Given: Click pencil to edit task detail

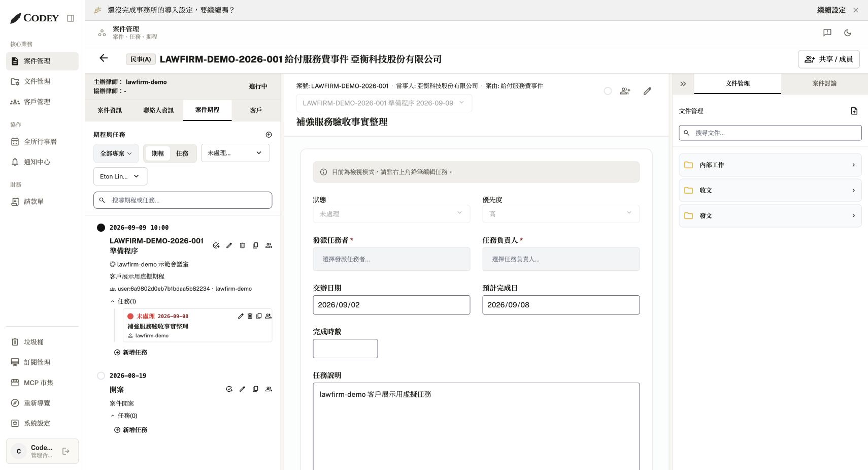Looking at the screenshot, I should (x=647, y=91).
